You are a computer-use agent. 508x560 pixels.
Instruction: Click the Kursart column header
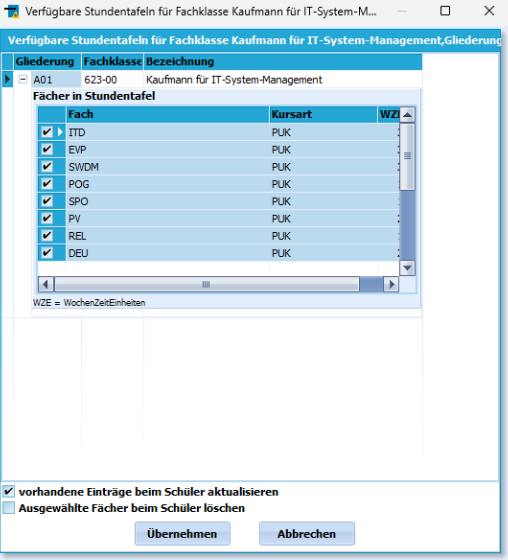point(323,115)
